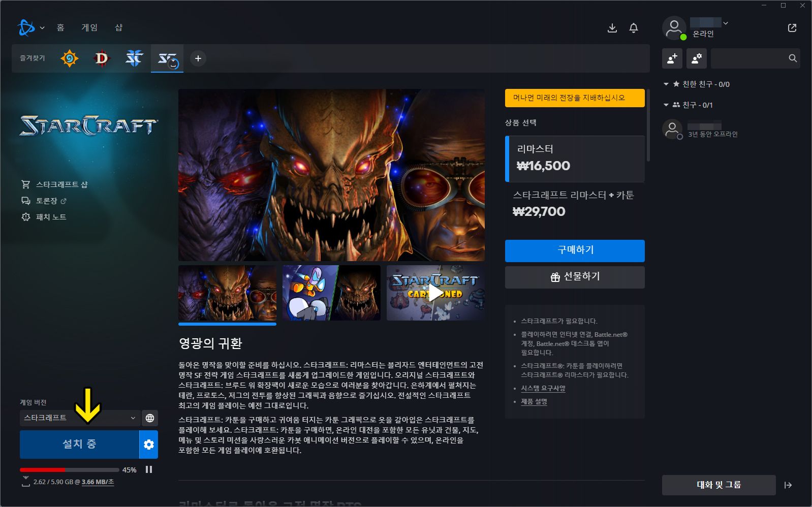Open the 시스템 요구사양 link

543,388
